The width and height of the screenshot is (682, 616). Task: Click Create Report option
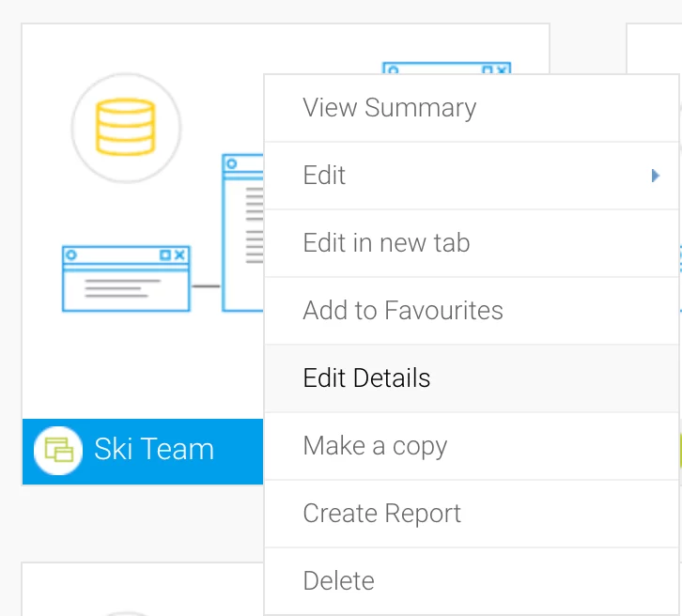click(381, 514)
